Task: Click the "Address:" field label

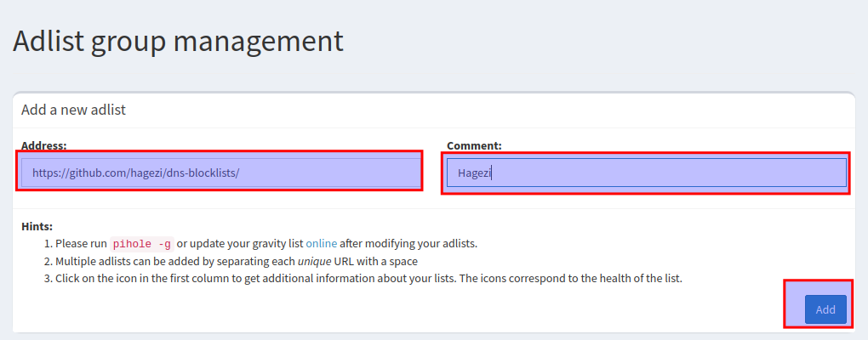Action: click(x=43, y=145)
